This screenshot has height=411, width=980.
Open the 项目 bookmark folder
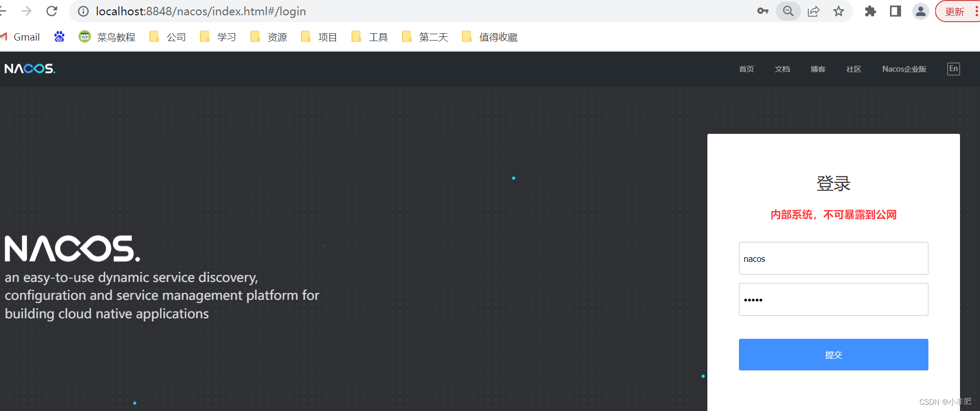319,37
